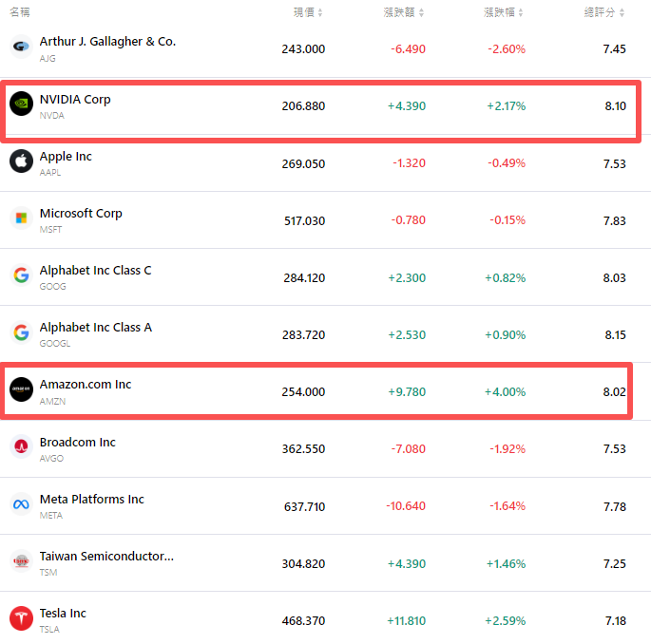The image size is (651, 644).
Task: Open the Alphabet Inc Class A link
Action: [95, 328]
